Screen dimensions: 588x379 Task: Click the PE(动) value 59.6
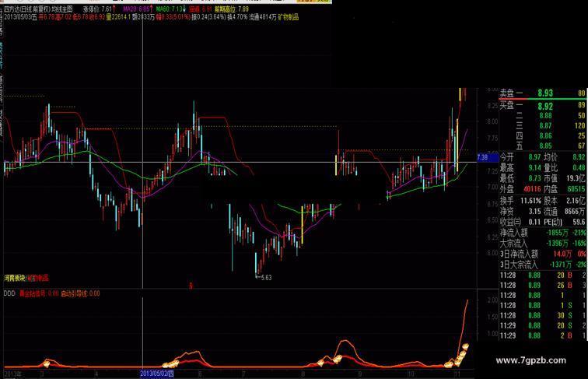tap(579, 222)
